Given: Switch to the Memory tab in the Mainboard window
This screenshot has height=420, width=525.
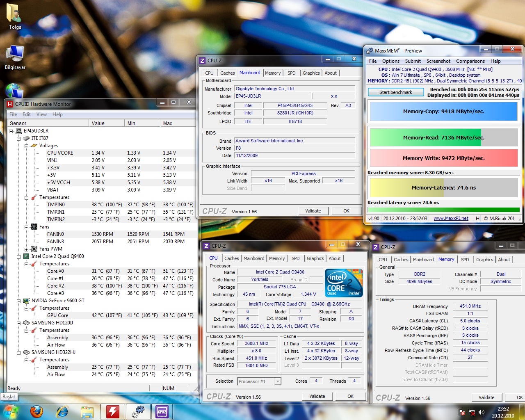Looking at the screenshot, I should (x=273, y=73).
